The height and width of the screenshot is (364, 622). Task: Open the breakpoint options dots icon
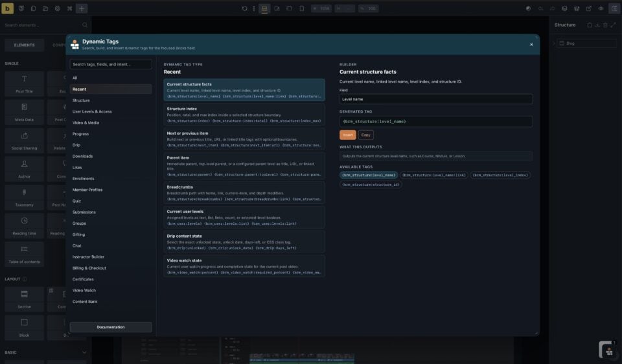[x=254, y=8]
